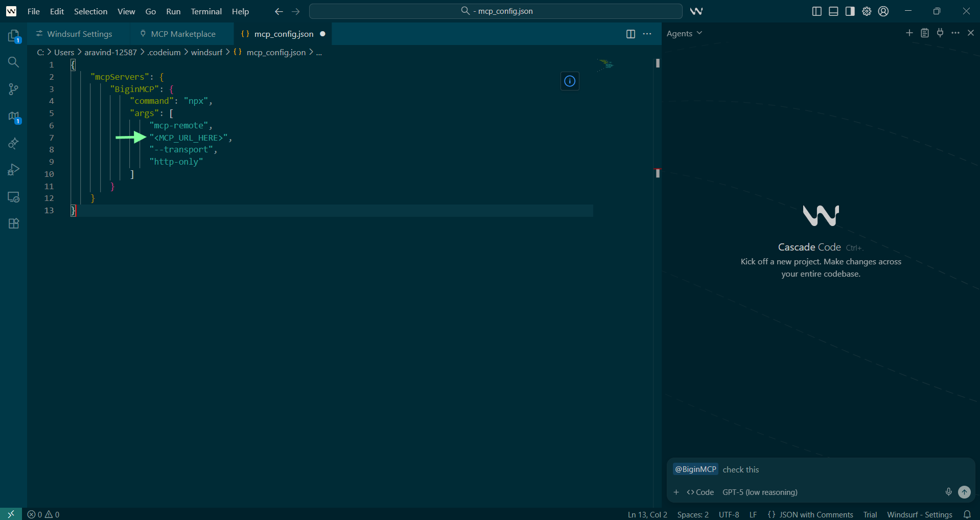Image resolution: width=980 pixels, height=520 pixels.
Task: Click the Windsurf logo in title bar
Action: point(11,11)
